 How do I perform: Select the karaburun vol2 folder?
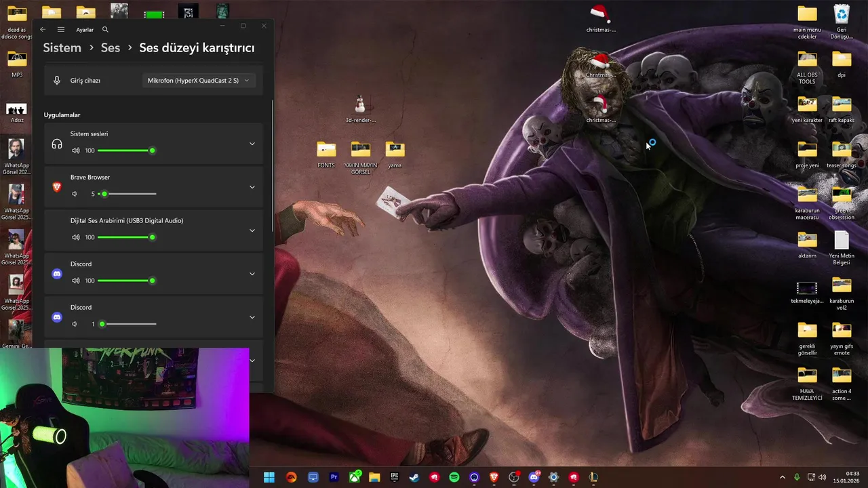pyautogui.click(x=842, y=293)
